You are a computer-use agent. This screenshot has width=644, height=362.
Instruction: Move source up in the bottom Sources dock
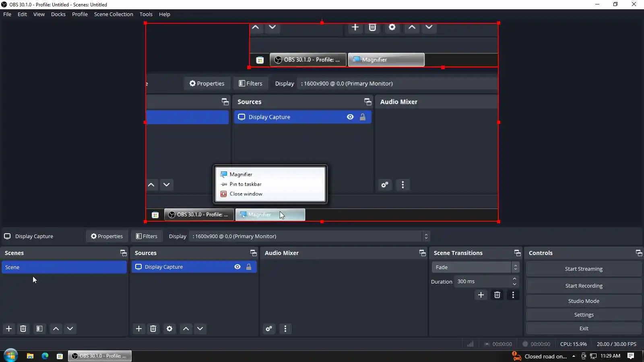tap(186, 329)
